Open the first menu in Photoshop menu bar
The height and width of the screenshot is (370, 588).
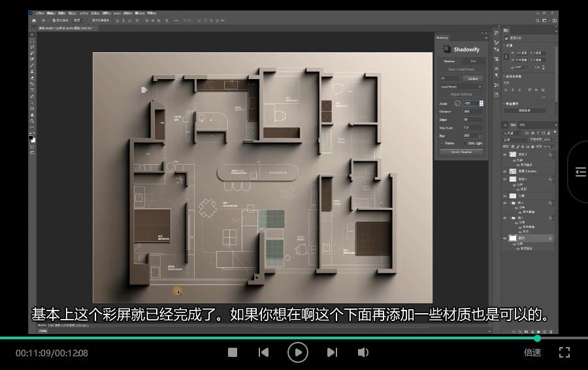point(39,13)
